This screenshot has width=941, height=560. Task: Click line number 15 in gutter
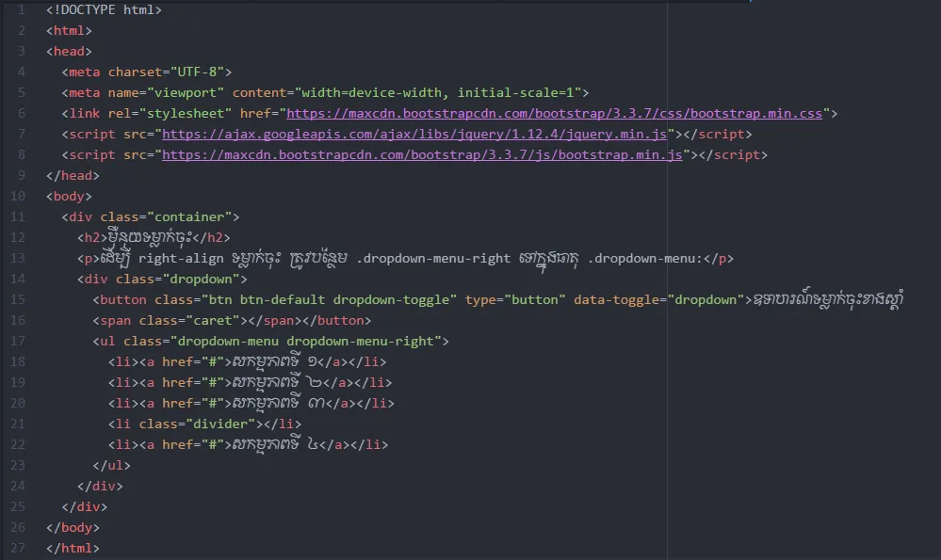[x=17, y=300]
